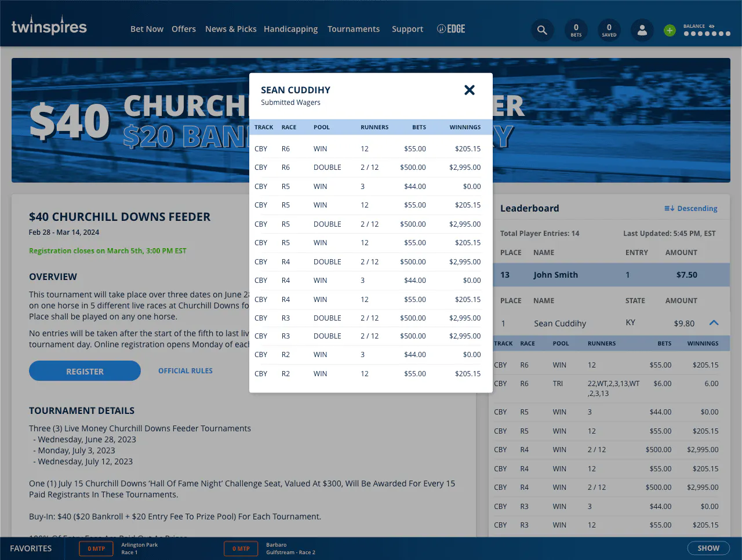Click the RUNNERS column header in the dialog
This screenshot has height=560, width=742.
pos(374,128)
